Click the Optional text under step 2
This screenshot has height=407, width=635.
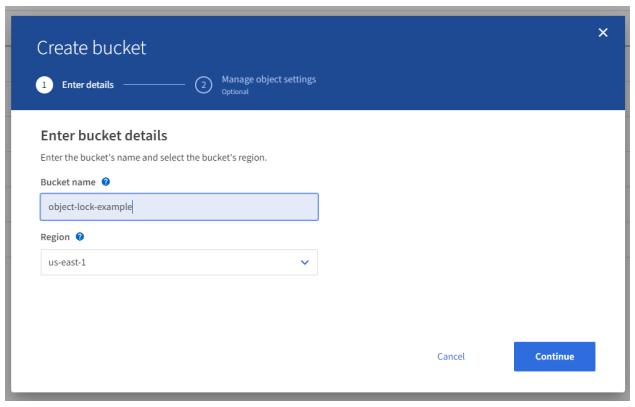pos(235,92)
